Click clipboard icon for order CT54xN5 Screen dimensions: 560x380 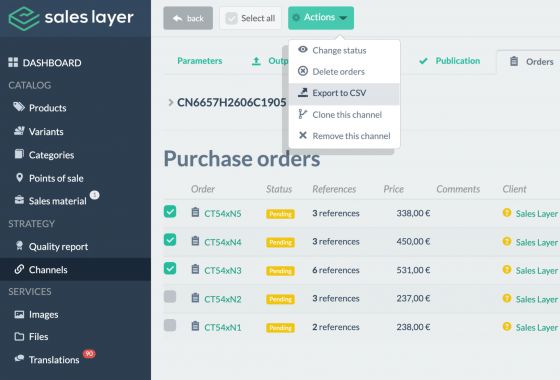[195, 212]
